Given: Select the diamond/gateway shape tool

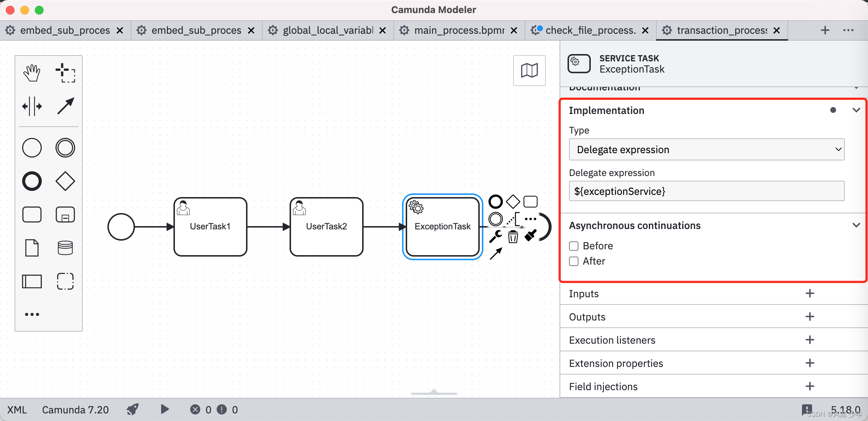Looking at the screenshot, I should [65, 181].
